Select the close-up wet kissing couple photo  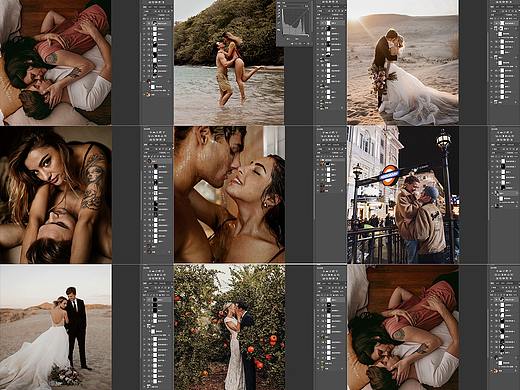click(229, 195)
